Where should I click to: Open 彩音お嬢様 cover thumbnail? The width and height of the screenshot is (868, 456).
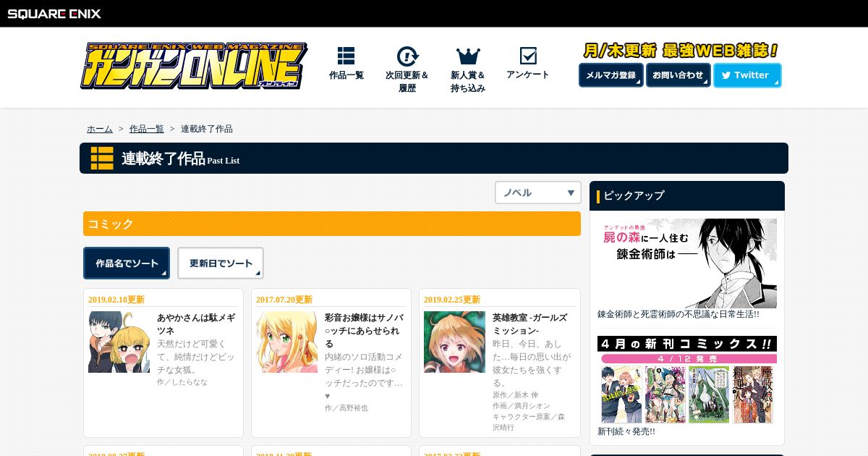tap(286, 342)
